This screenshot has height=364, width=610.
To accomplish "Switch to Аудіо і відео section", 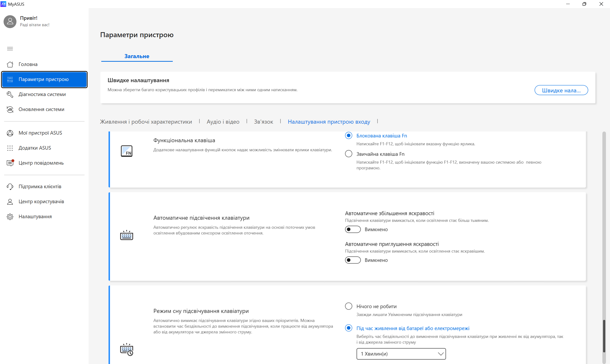I will [223, 122].
